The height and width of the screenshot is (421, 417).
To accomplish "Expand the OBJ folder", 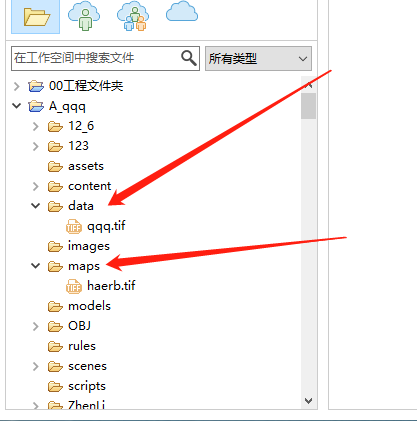I will point(36,326).
